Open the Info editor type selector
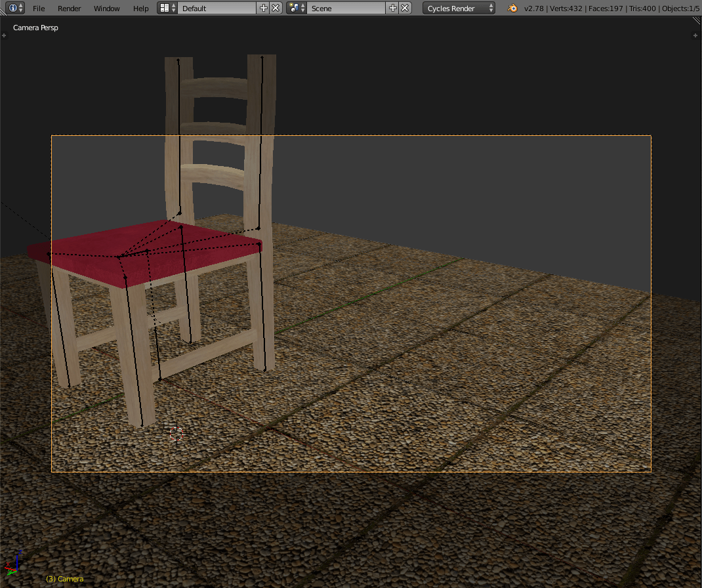Image resolution: width=702 pixels, height=588 pixels. pos(16,9)
